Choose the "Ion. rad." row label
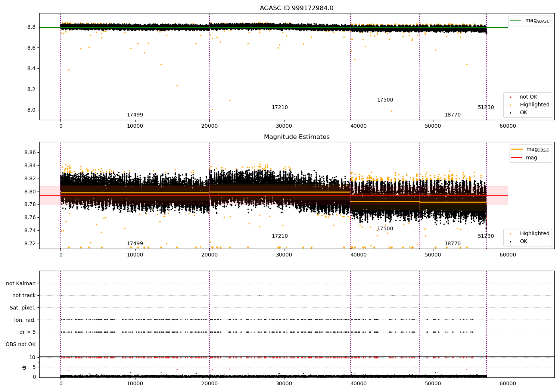 25,320
